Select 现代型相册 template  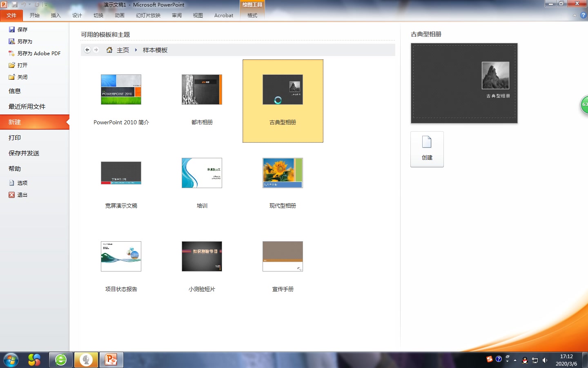click(x=283, y=184)
